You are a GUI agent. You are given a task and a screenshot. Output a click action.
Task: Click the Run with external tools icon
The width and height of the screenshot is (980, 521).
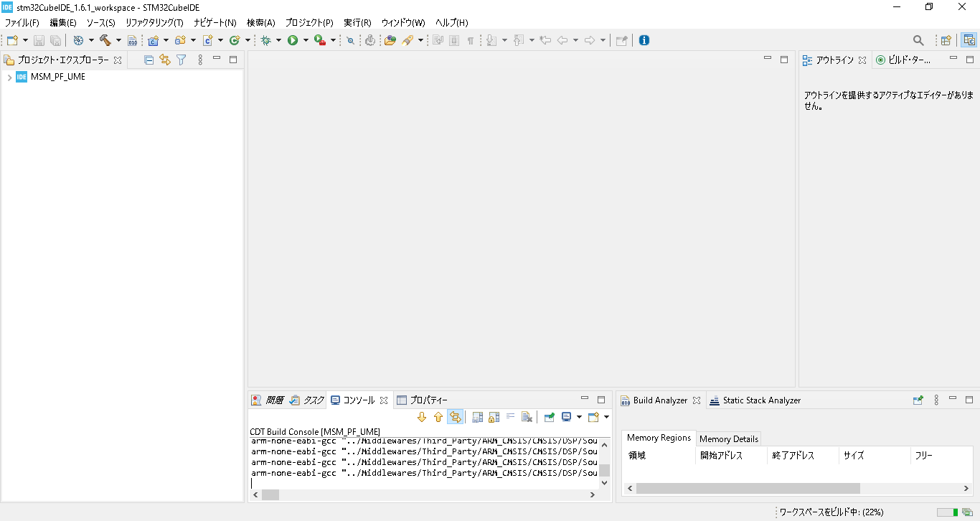(x=320, y=40)
